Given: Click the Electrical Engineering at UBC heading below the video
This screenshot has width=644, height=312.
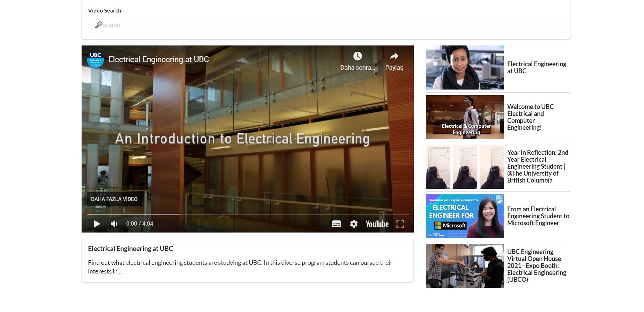Looking at the screenshot, I should pos(131,248).
